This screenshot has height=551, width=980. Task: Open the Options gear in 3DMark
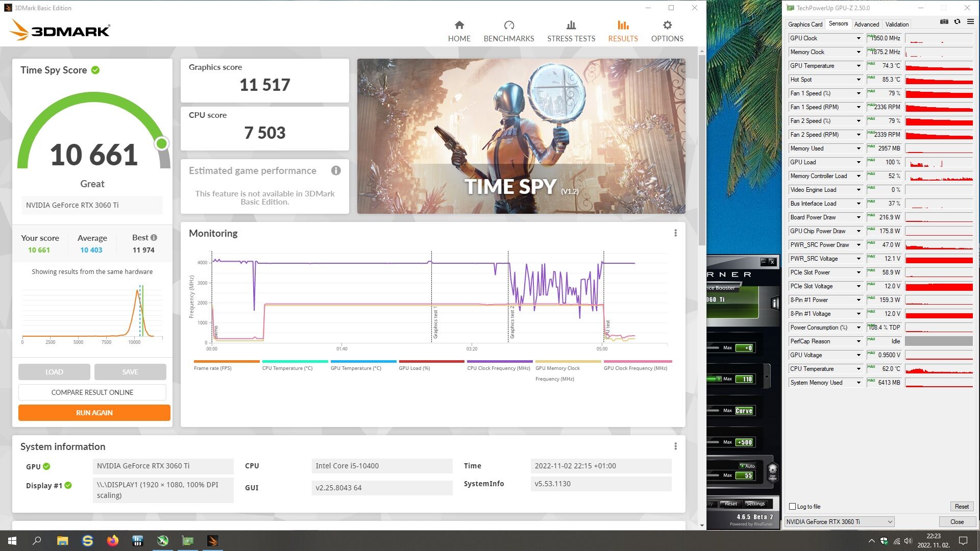pyautogui.click(x=667, y=25)
